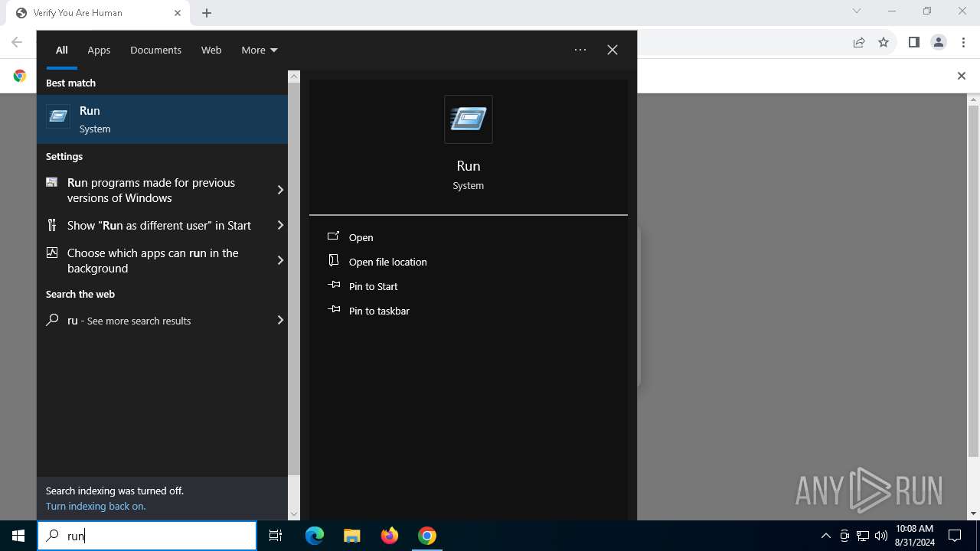The width and height of the screenshot is (980, 551).
Task: Click the Pin to Start pin icon
Action: tap(334, 285)
